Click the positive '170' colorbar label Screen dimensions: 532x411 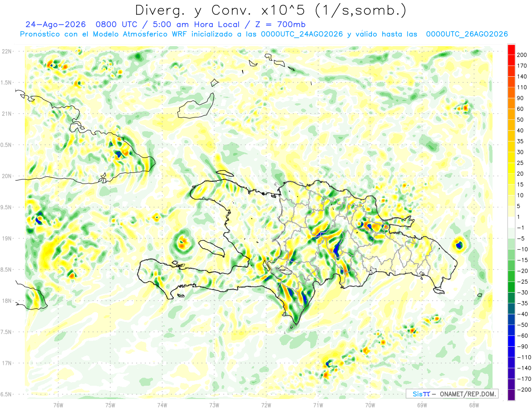pyautogui.click(x=522, y=66)
